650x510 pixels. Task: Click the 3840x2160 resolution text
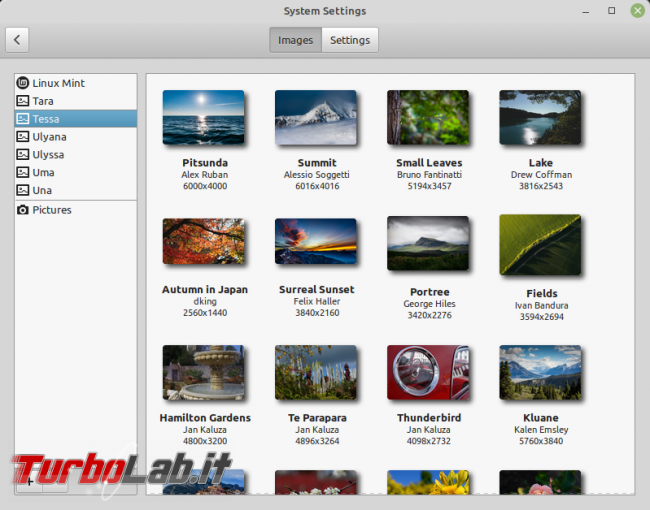[317, 313]
